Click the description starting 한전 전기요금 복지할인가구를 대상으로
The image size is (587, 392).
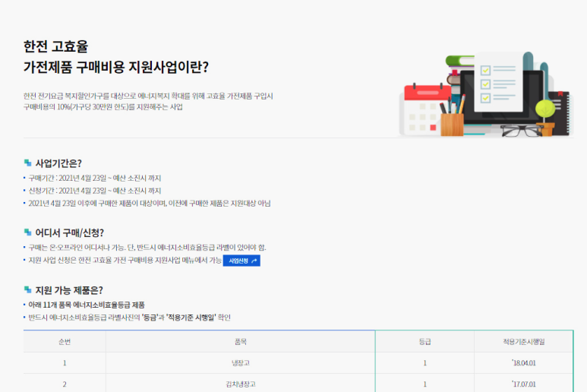click(x=148, y=96)
